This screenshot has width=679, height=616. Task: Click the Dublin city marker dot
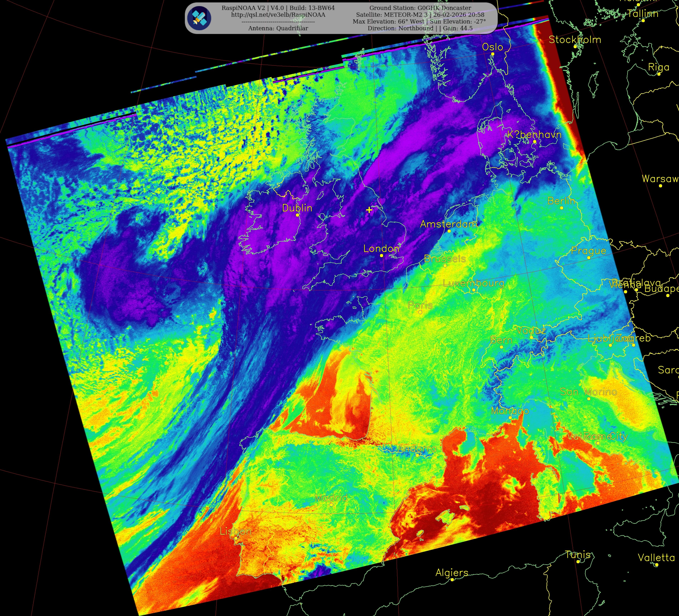click(297, 215)
